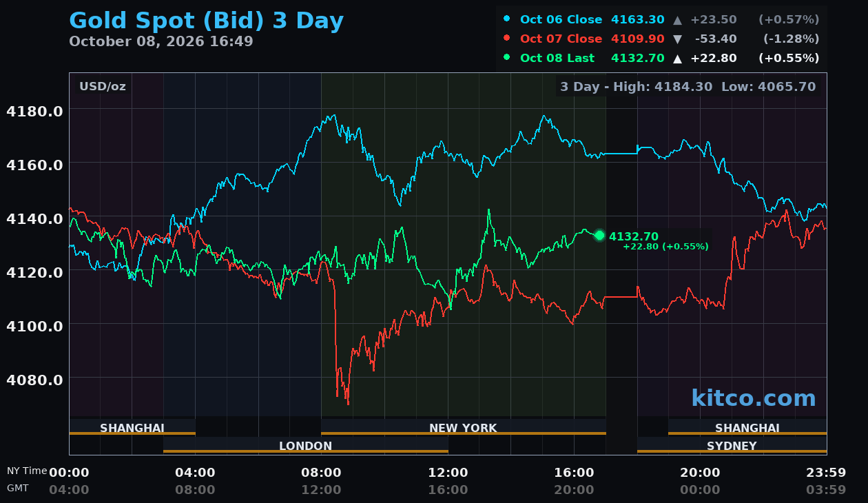Click the 03:59 GMT time tick

coord(826,490)
